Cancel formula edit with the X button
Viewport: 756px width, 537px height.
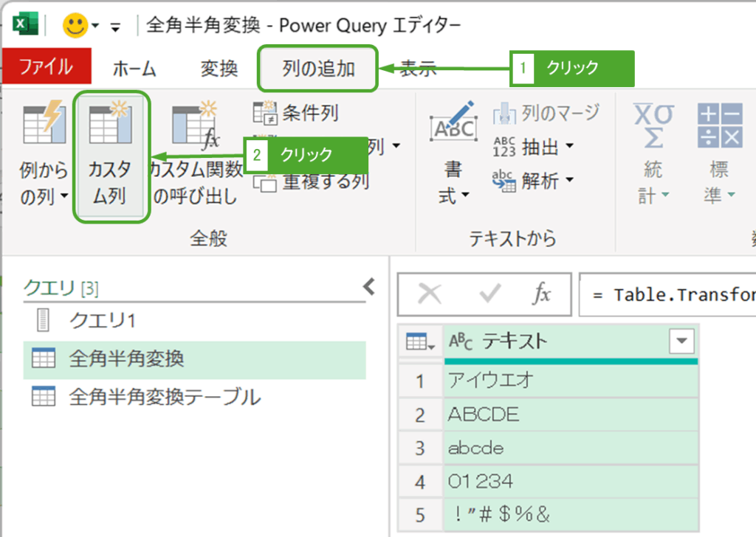[x=430, y=294]
